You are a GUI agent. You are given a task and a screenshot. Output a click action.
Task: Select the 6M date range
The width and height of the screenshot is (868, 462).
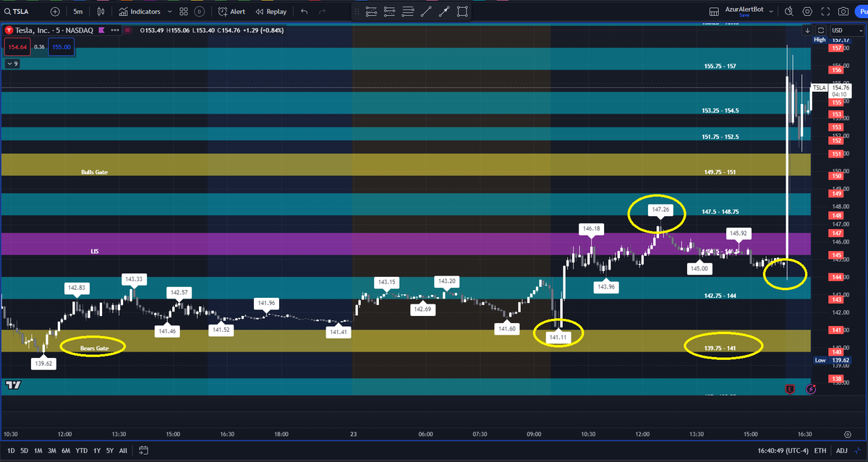point(67,450)
